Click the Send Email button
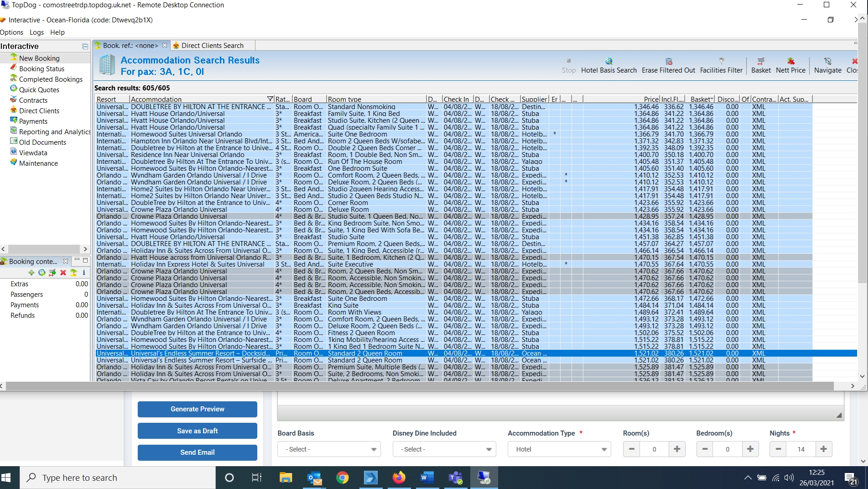 pos(198,452)
